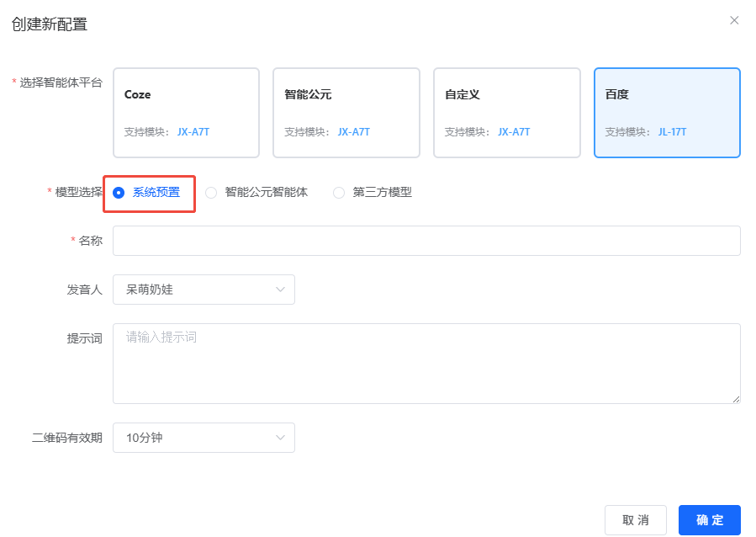
Task: Click the 二维码有效期 field label
Action: [67, 438]
